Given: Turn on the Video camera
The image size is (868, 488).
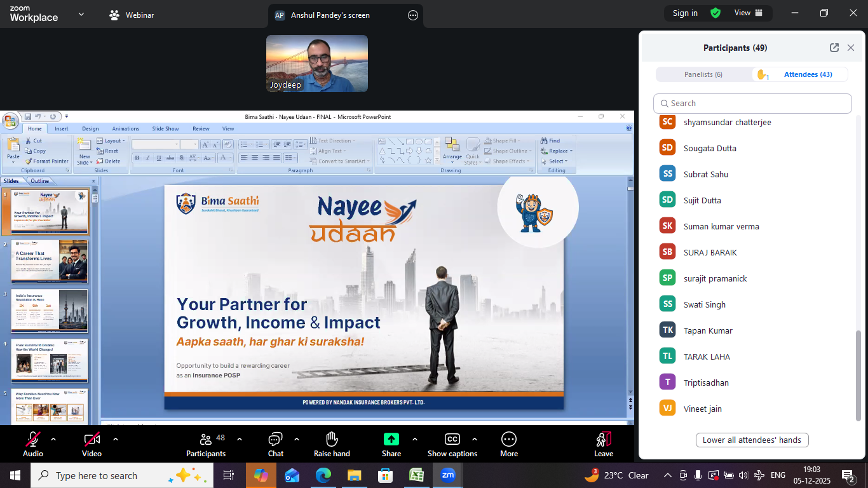Looking at the screenshot, I should pyautogui.click(x=92, y=440).
